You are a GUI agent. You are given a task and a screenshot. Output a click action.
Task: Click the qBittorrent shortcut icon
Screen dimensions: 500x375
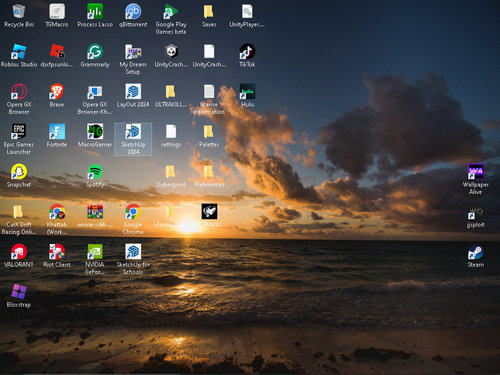click(133, 12)
